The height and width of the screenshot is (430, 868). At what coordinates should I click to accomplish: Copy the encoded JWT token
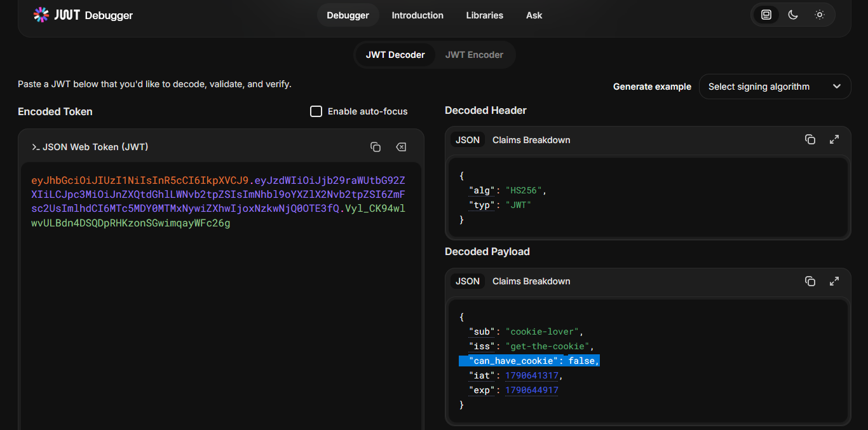376,147
